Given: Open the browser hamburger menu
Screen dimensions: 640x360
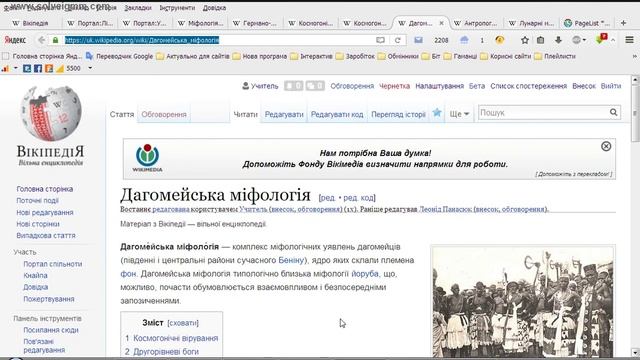Looking at the screenshot, I should coord(629,40).
